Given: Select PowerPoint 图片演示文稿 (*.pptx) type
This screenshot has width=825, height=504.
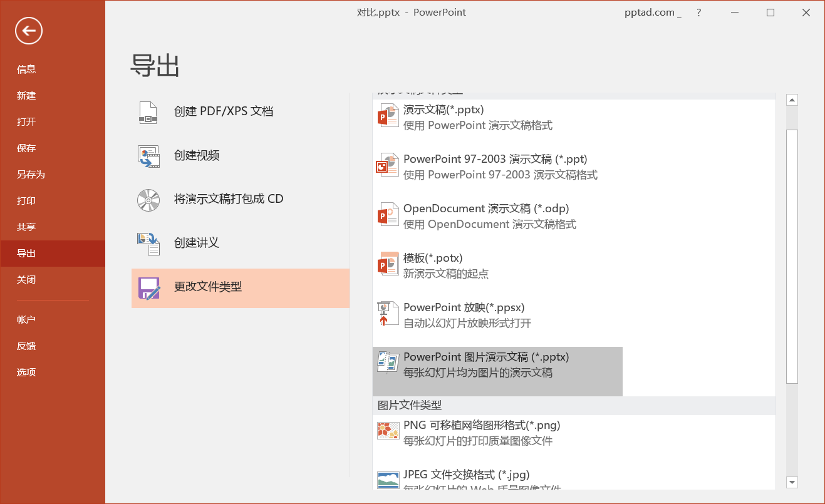Looking at the screenshot, I should (497, 371).
